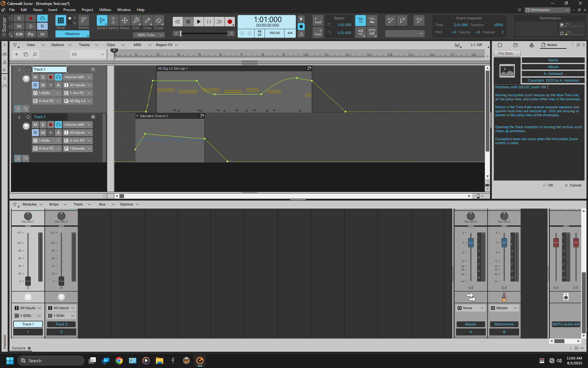Image resolution: width=588 pixels, height=368 pixels.
Task: Select the Draw pencil tool
Action: coord(147,21)
